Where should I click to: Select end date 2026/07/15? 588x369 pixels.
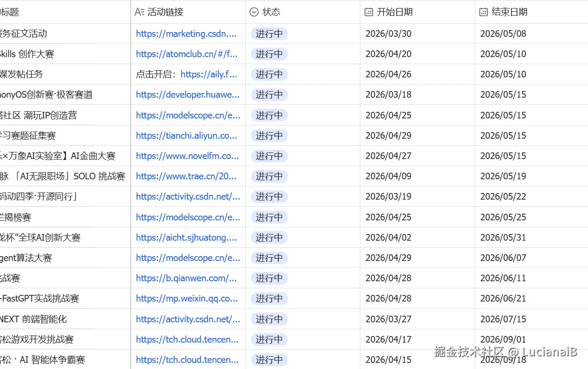[503, 319]
